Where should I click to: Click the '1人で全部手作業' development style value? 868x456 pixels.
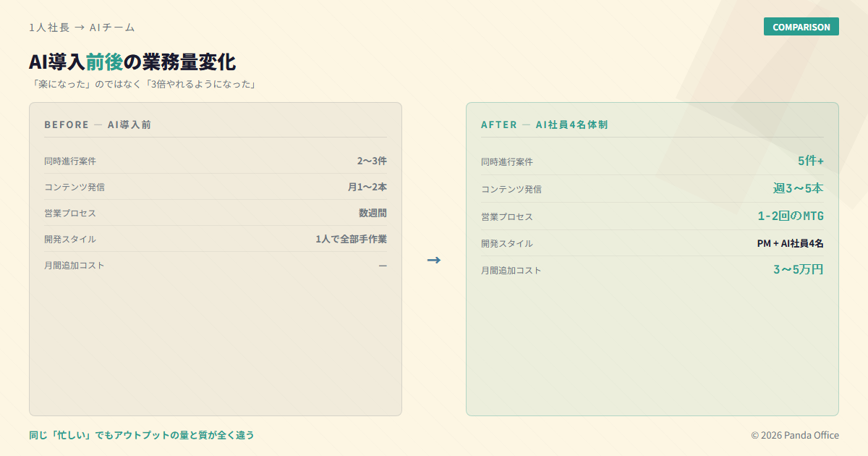coord(351,239)
